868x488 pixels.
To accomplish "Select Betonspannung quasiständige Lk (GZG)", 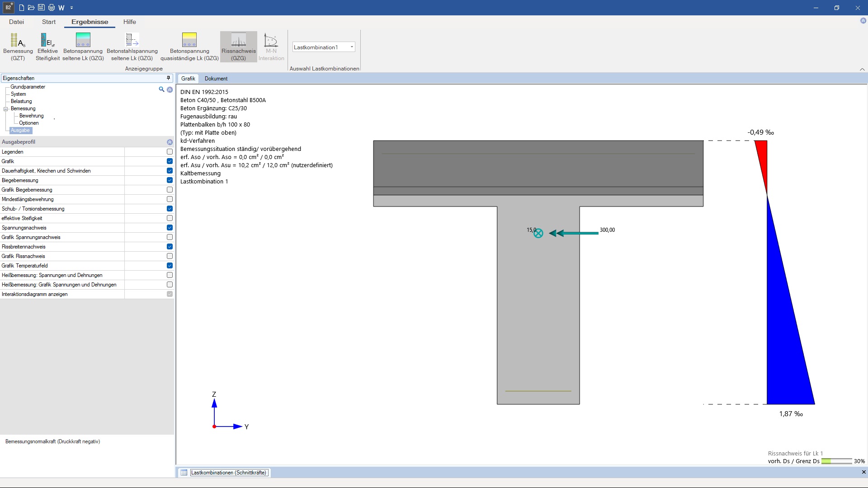I will tap(189, 46).
